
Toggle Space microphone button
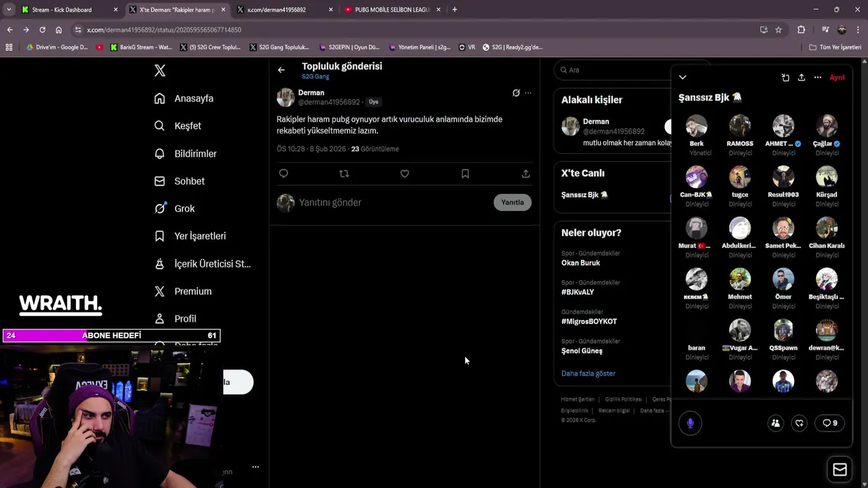pos(690,423)
